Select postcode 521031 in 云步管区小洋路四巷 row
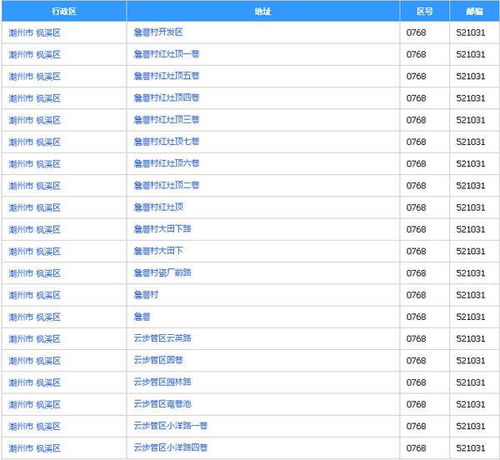The height and width of the screenshot is (460, 500). (470, 448)
